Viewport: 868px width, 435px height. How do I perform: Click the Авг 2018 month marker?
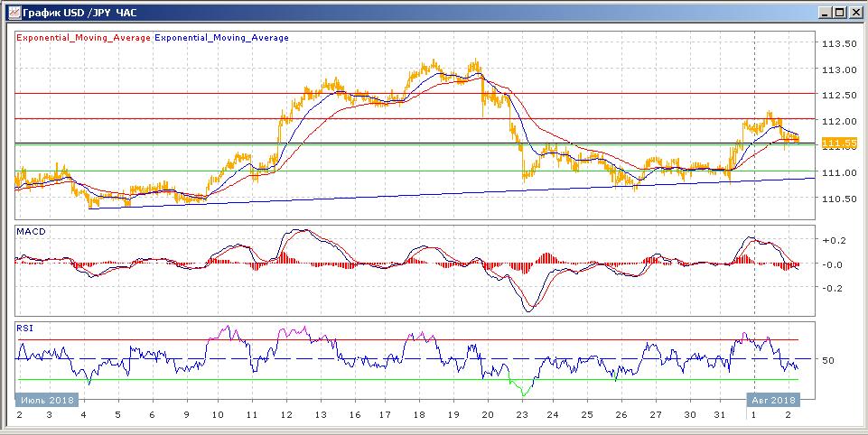click(773, 400)
